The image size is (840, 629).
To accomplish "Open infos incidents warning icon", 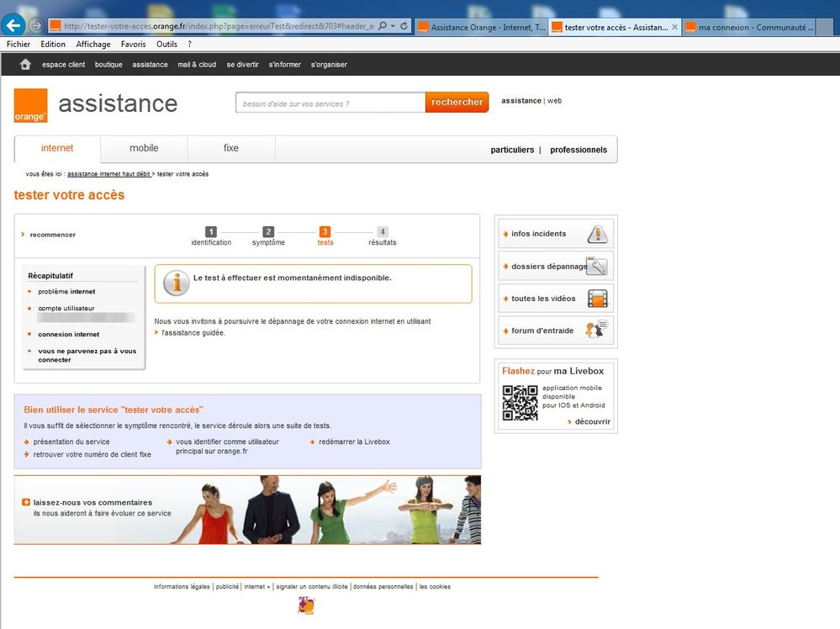I will pyautogui.click(x=597, y=234).
